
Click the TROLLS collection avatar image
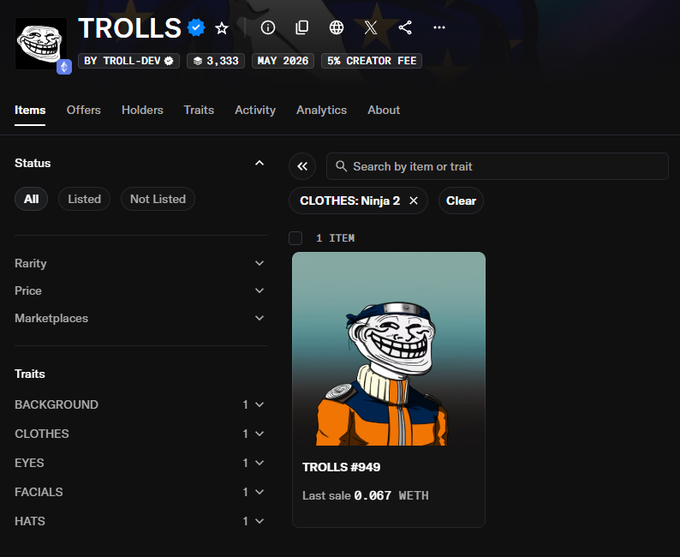(x=41, y=43)
